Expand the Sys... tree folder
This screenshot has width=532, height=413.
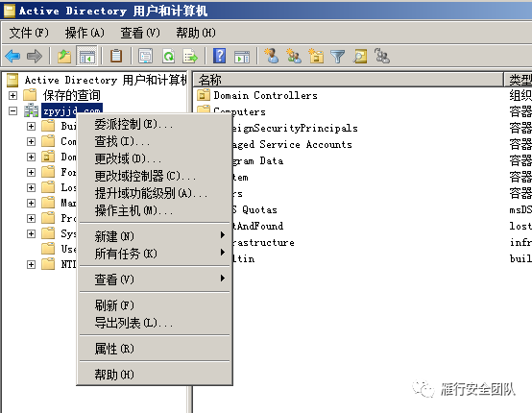[31, 233]
